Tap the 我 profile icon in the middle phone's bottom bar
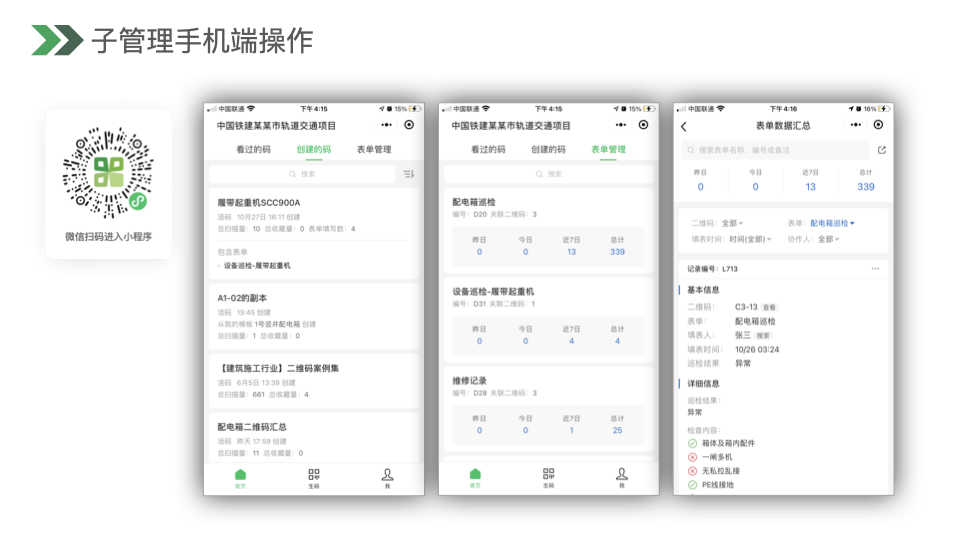960x540 pixels. (x=621, y=476)
